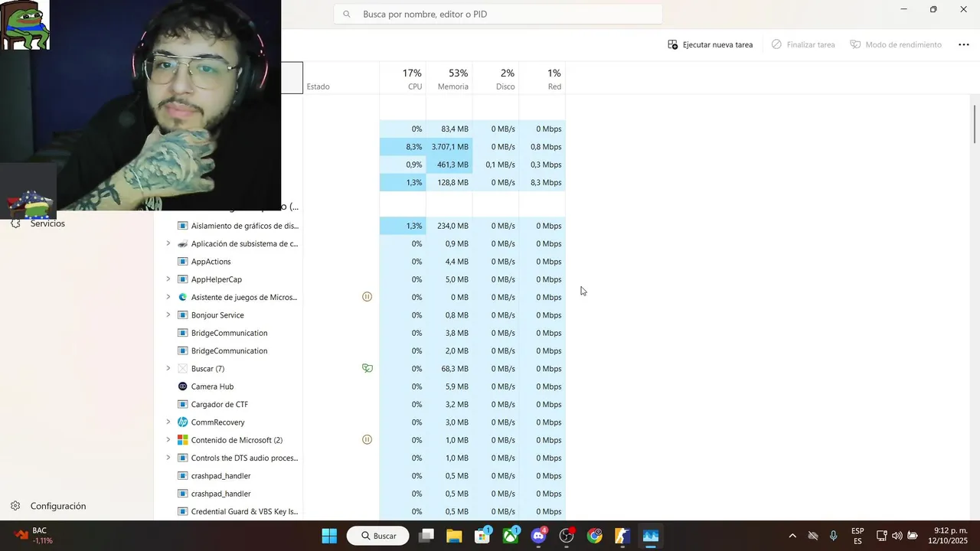Click the volume icon in system tray
This screenshot has width=980, height=551.
897,536
